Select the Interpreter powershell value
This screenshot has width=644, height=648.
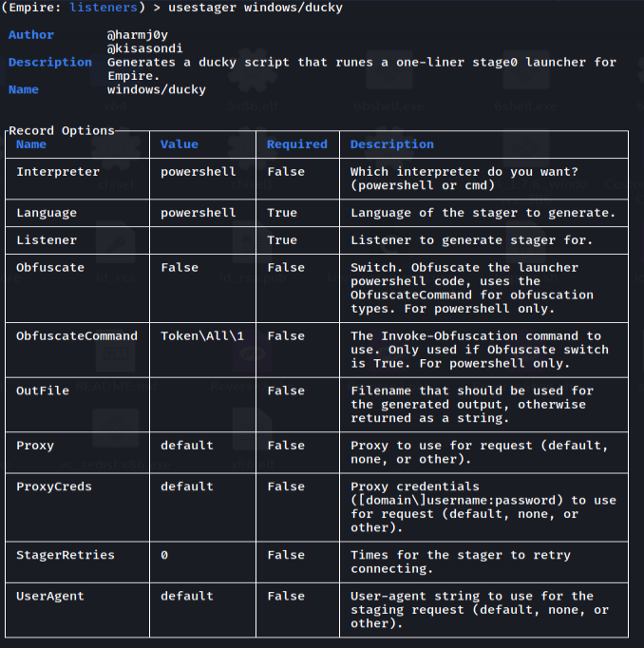click(x=199, y=172)
